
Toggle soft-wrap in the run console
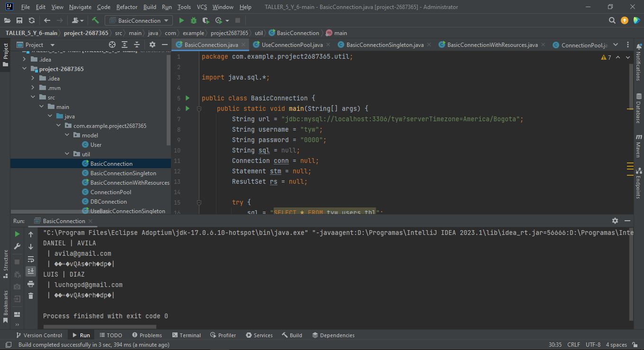point(31,259)
